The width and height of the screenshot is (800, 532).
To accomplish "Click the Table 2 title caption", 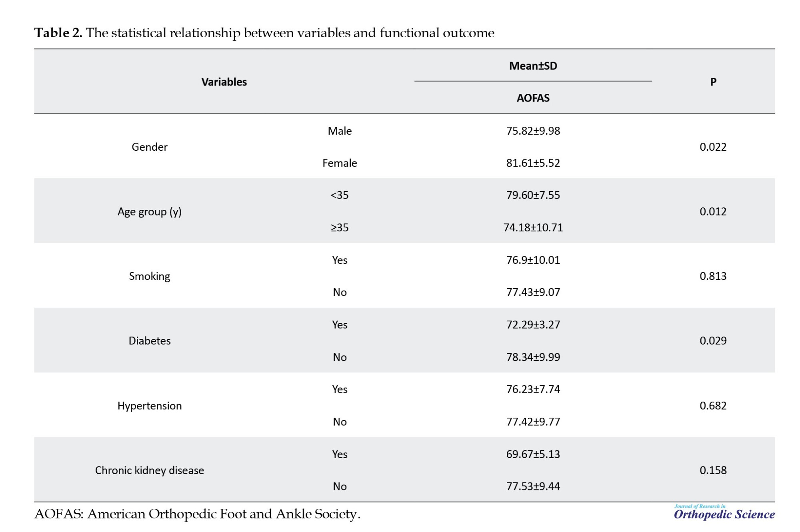I will (264, 33).
